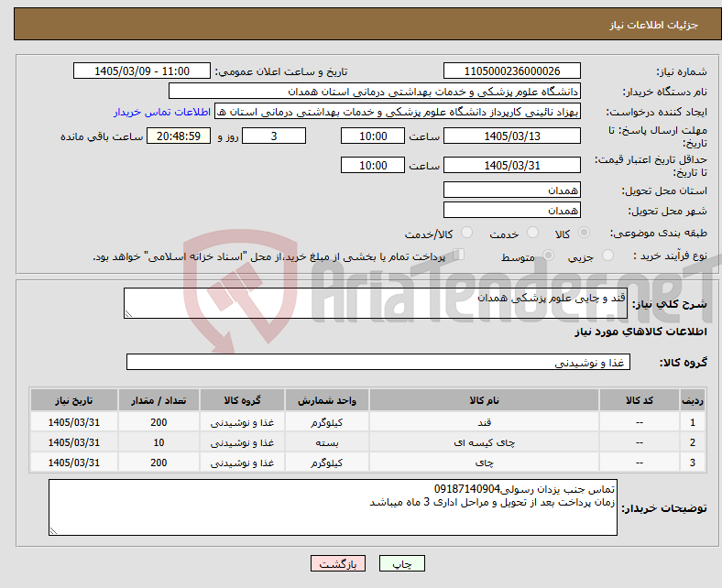Screen dimensions: 722x588
Task: Select the متوسط purchase type radio
Action: (x=548, y=256)
